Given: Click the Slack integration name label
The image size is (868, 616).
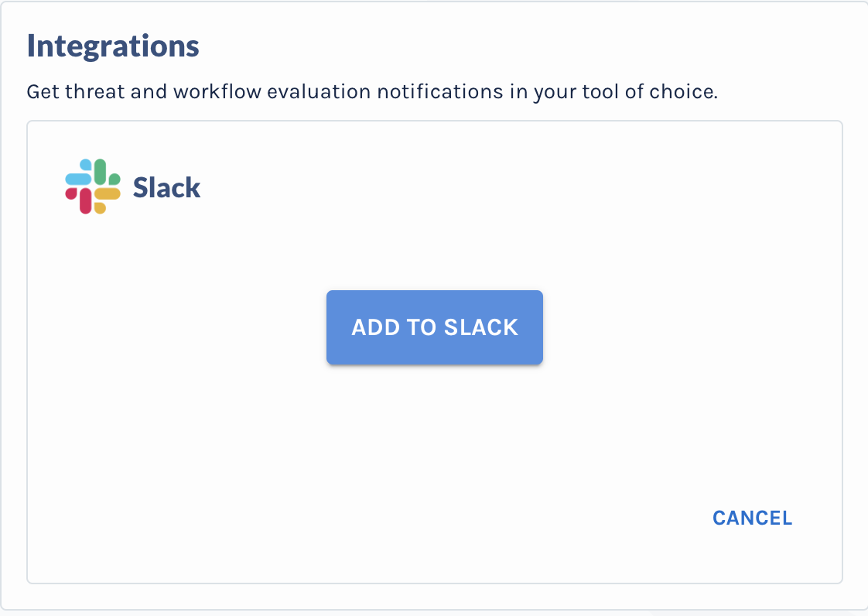Looking at the screenshot, I should (166, 187).
